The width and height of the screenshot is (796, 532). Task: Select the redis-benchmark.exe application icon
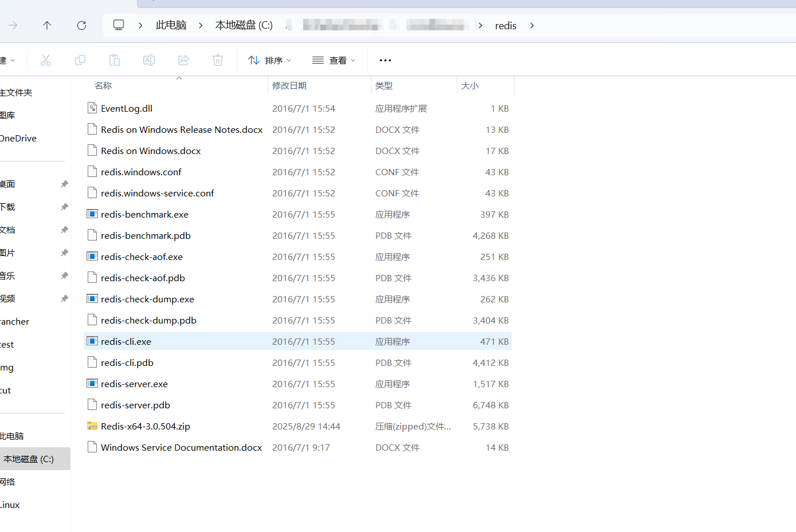92,214
